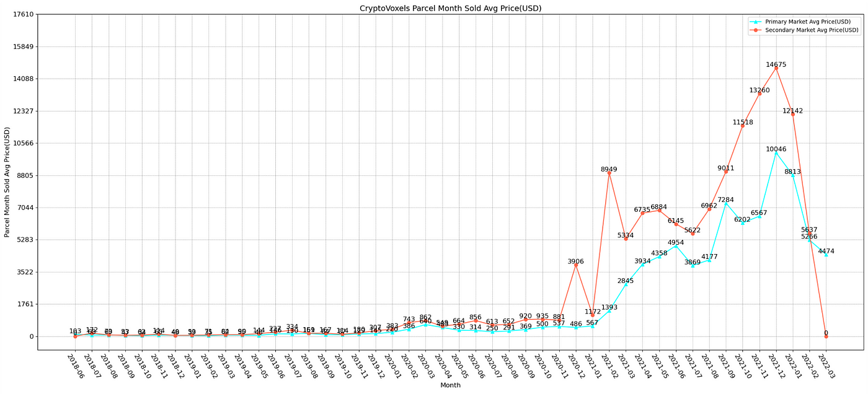The width and height of the screenshot is (868, 394).
Task: Click the data label 4954
Action: pos(676,242)
